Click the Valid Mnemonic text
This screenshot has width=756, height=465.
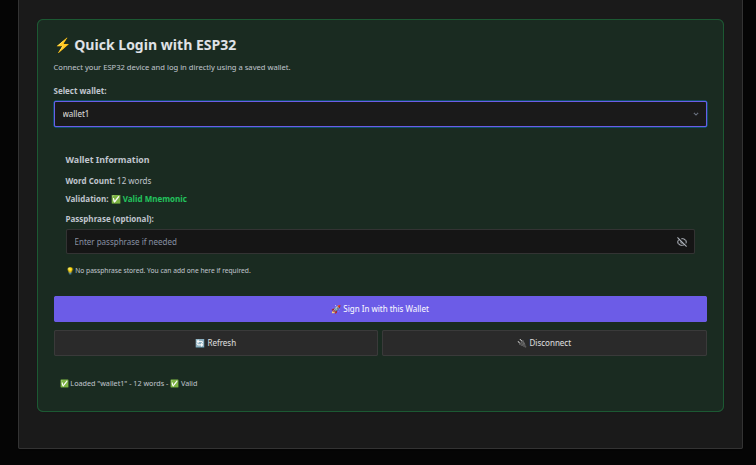click(x=154, y=199)
